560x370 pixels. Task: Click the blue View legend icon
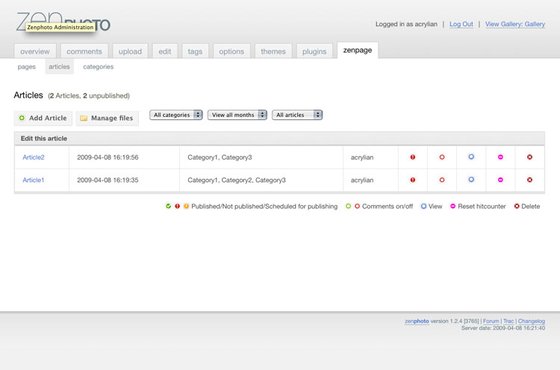click(x=424, y=206)
